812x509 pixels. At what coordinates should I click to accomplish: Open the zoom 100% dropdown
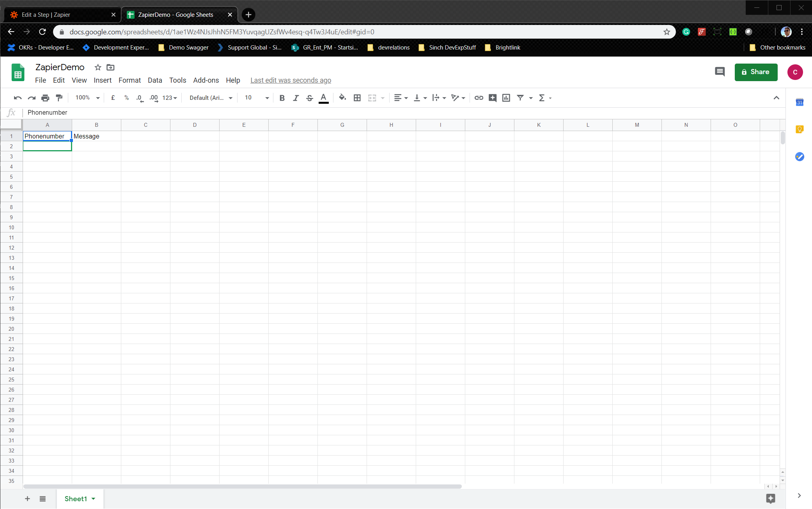pos(87,98)
